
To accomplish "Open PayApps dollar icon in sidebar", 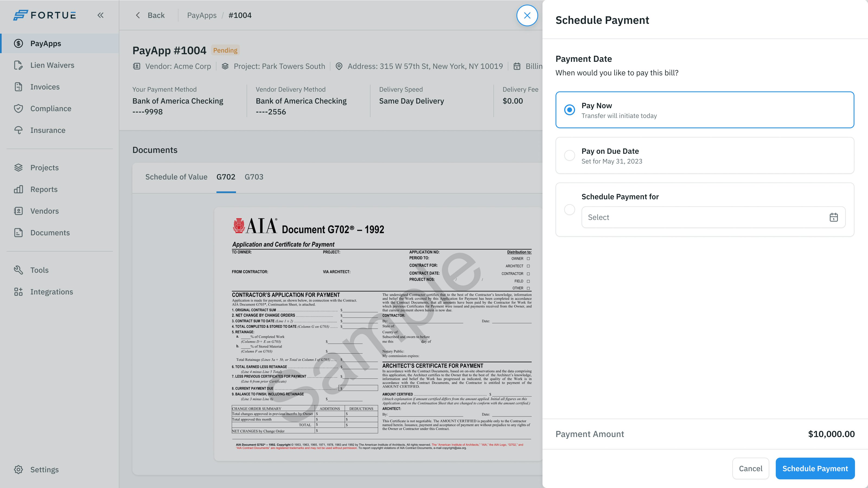I will pyautogui.click(x=18, y=43).
